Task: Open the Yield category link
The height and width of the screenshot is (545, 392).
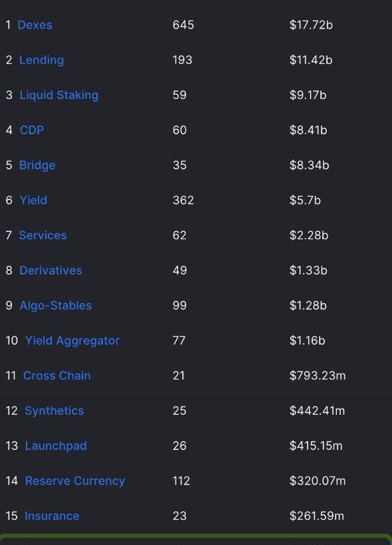Action: 33,200
